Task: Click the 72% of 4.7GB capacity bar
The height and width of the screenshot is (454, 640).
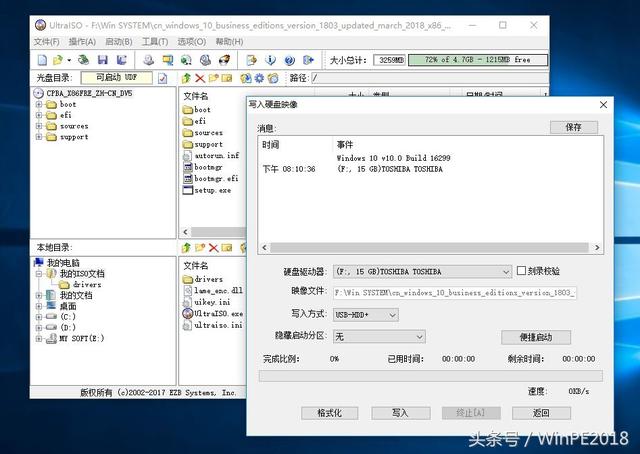Action: [478, 60]
